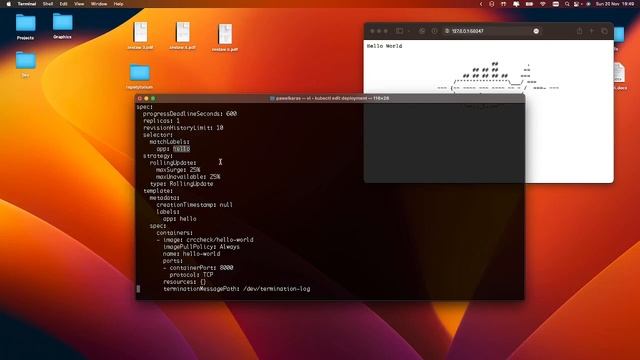Click the Safari address bar showing 127.0.0.1
Screen dimensions: 640x360
pyautogui.click(x=492, y=31)
